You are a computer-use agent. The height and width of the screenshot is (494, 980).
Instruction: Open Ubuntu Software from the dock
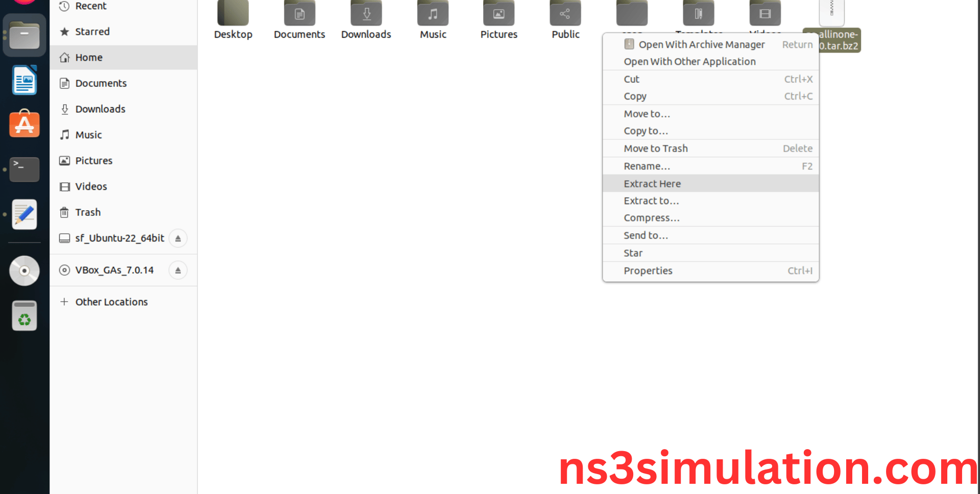pyautogui.click(x=24, y=124)
